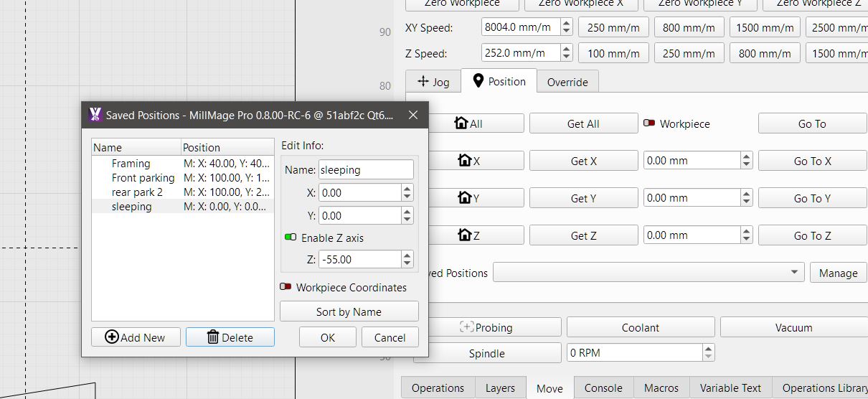Delete the selected saved position

(x=230, y=337)
